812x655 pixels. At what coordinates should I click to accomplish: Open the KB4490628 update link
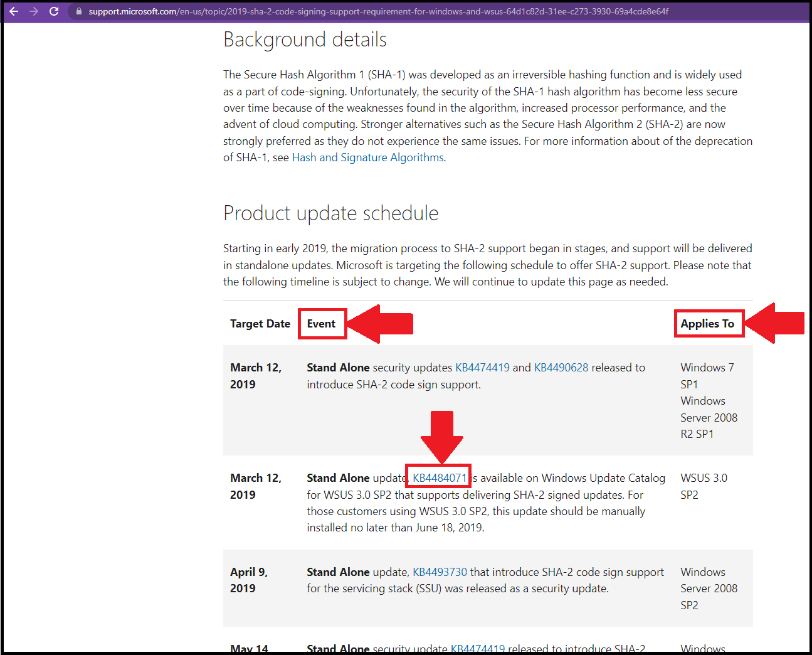point(561,367)
